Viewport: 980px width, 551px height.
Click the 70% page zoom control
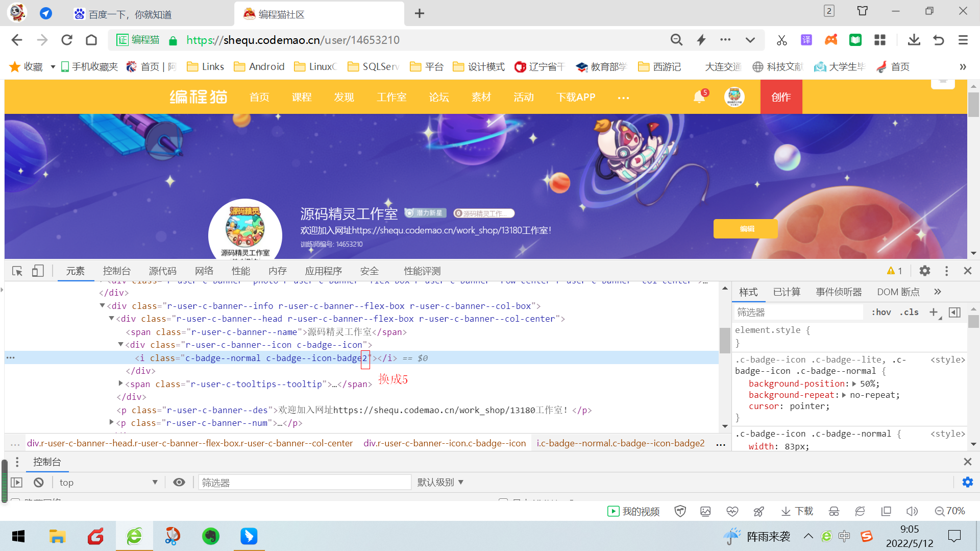coord(950,511)
